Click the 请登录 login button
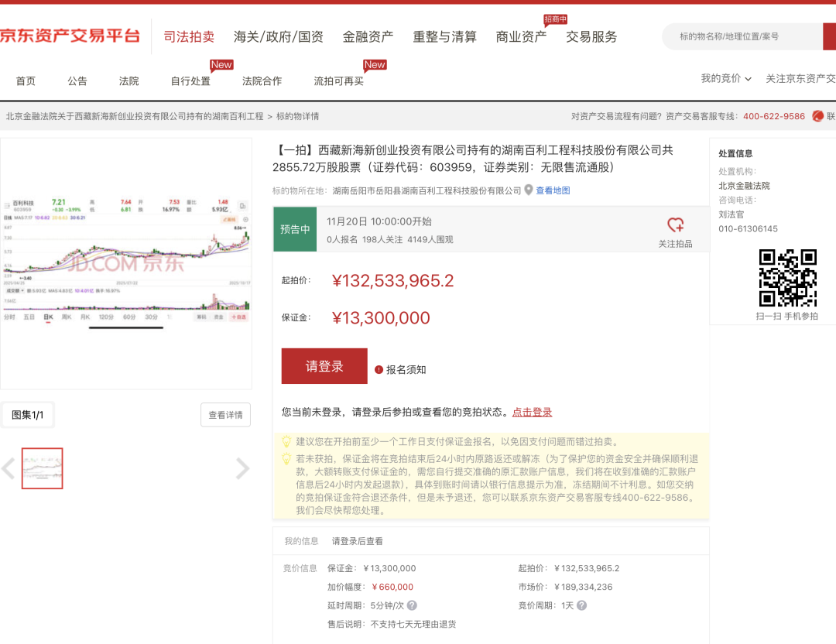This screenshot has height=644, width=836. point(324,365)
